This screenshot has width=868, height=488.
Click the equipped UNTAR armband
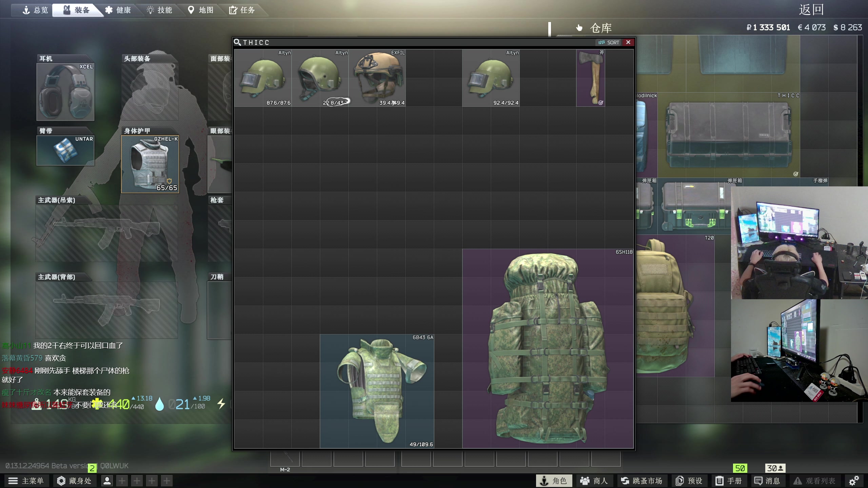(x=65, y=150)
